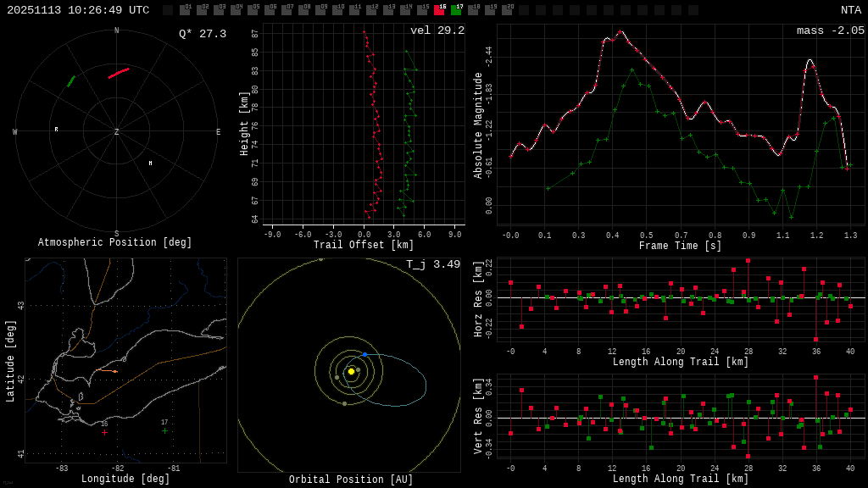868x488 pixels.
Task: Click the Height [km] axis label
Action: click(x=244, y=124)
